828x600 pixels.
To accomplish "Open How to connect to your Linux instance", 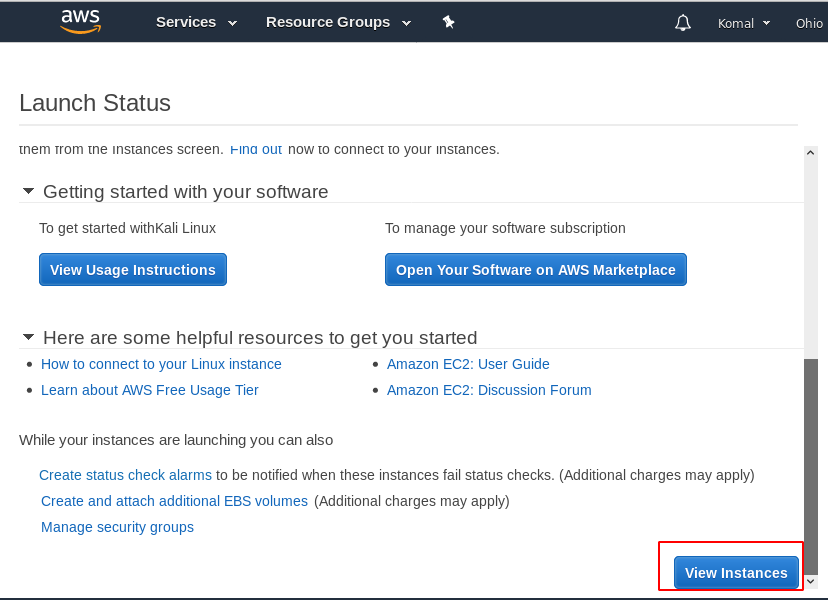I will coord(161,364).
